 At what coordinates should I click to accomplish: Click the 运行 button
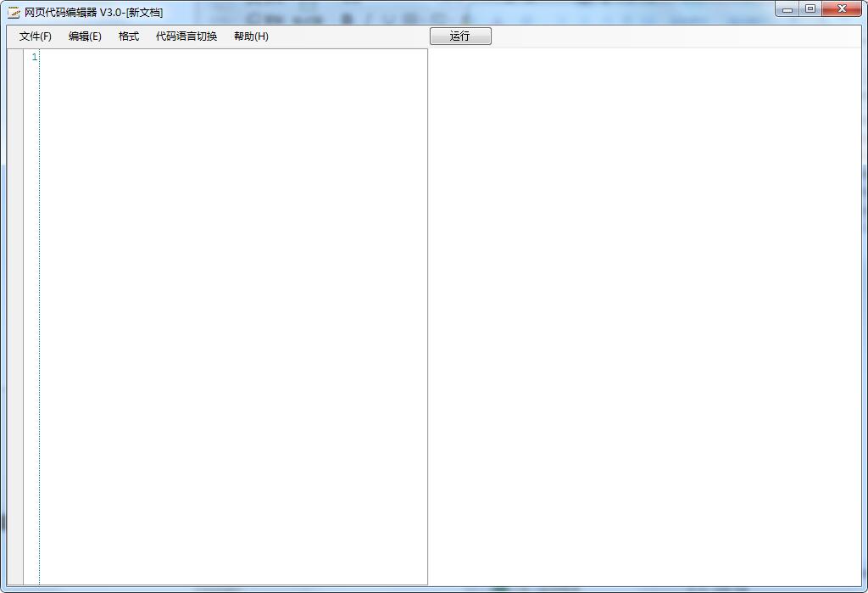pos(460,36)
